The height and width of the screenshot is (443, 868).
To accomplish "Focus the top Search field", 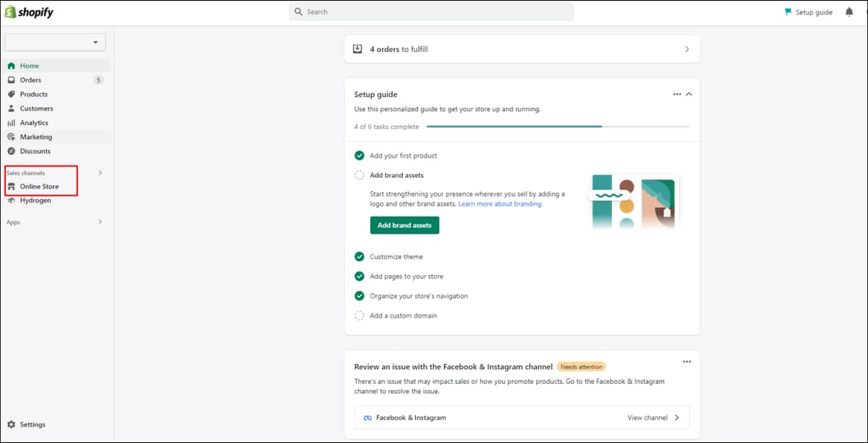I will click(431, 12).
